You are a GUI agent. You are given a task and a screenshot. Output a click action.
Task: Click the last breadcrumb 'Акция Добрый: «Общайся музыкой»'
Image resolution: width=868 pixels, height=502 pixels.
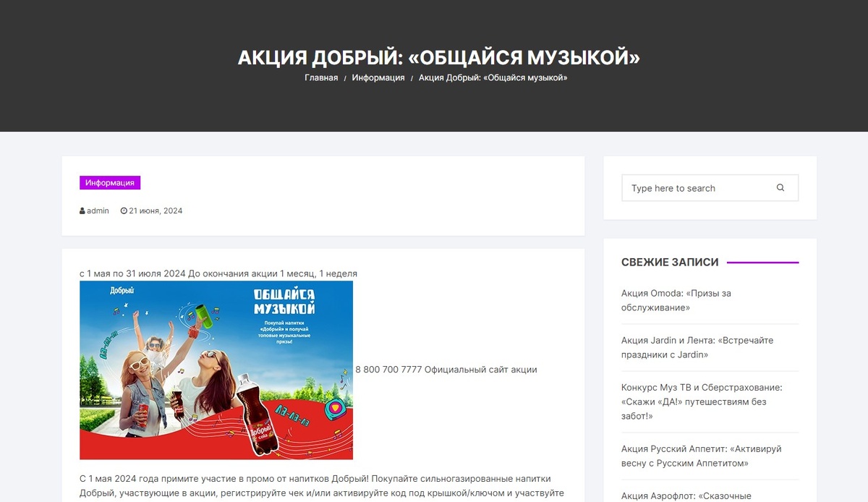(x=493, y=77)
